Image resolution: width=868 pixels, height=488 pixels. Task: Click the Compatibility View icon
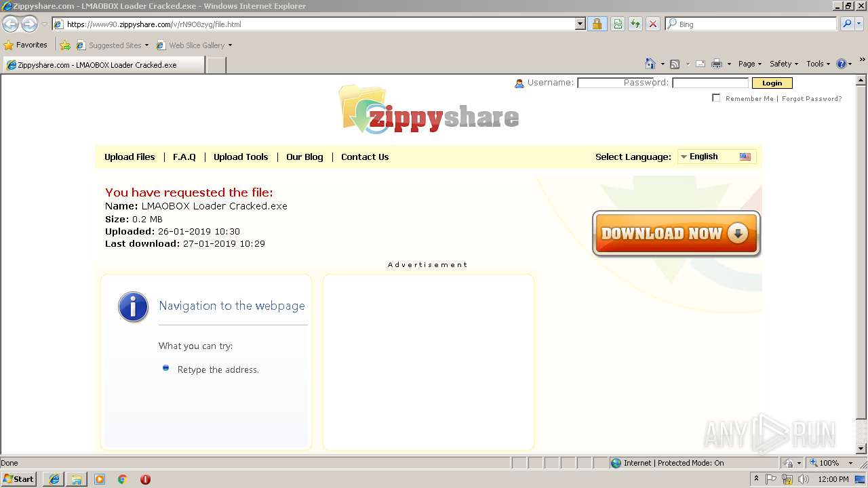(x=618, y=24)
